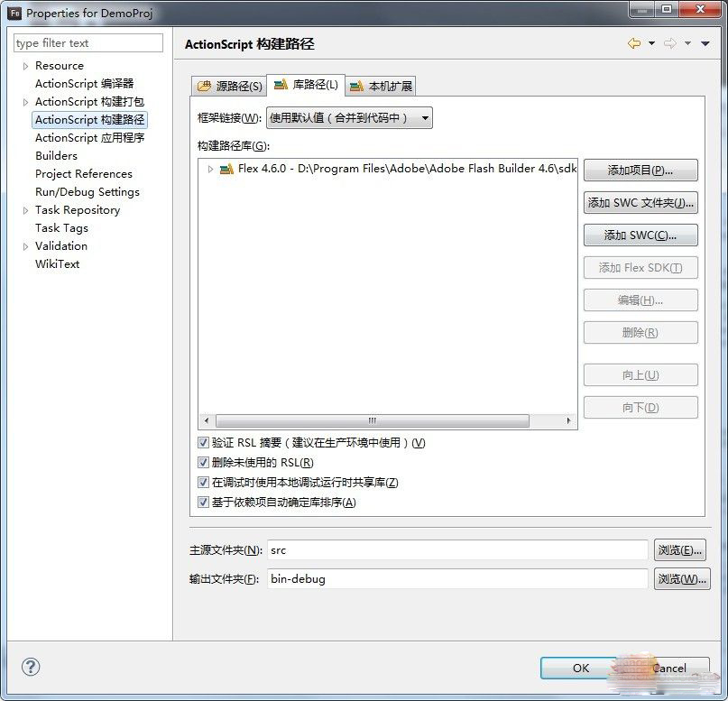Select ActionScript 构建打包 in the tree
Image resolution: width=728 pixels, height=701 pixels.
(x=89, y=102)
